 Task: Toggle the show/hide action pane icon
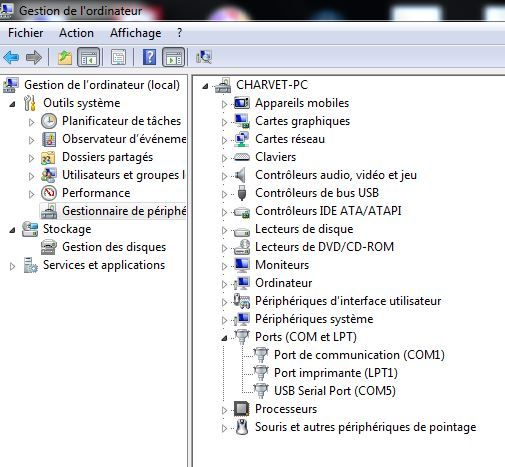pyautogui.click(x=173, y=57)
